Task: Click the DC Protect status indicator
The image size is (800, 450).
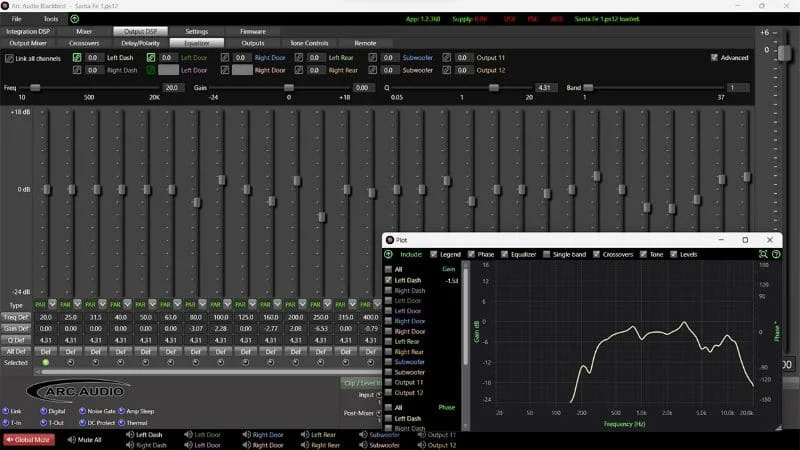Action: pyautogui.click(x=82, y=422)
